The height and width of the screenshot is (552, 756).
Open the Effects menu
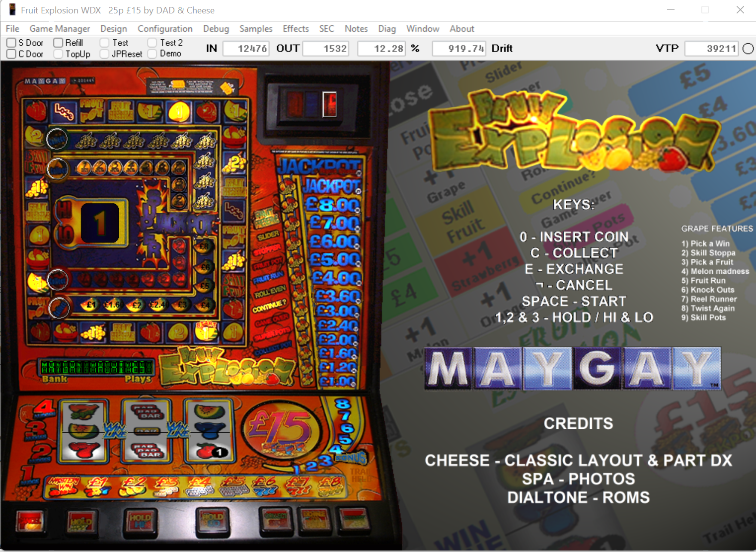point(296,28)
